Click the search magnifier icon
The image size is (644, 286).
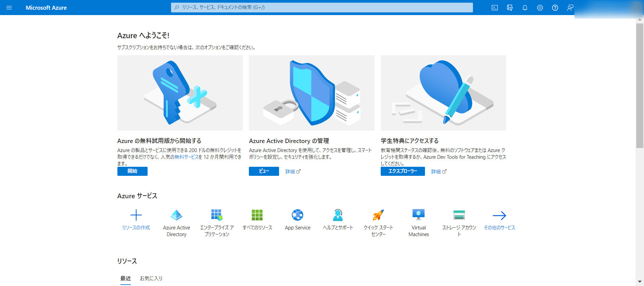click(x=176, y=7)
